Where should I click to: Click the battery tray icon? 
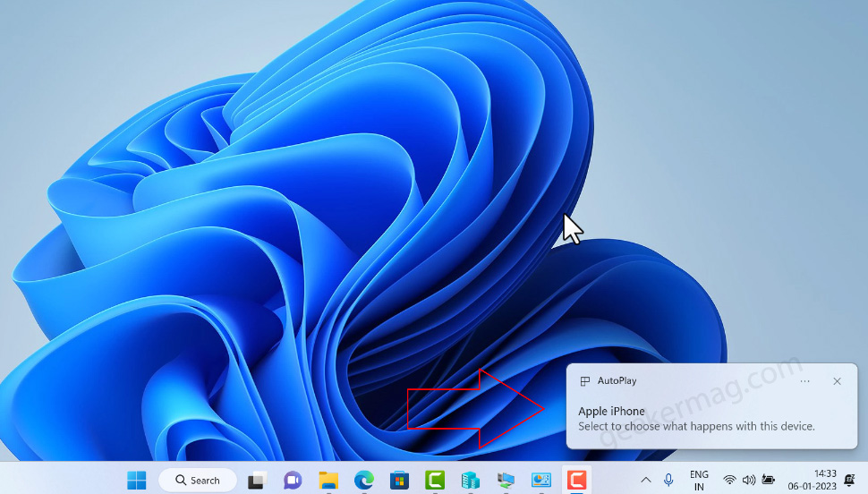pyautogui.click(x=769, y=480)
